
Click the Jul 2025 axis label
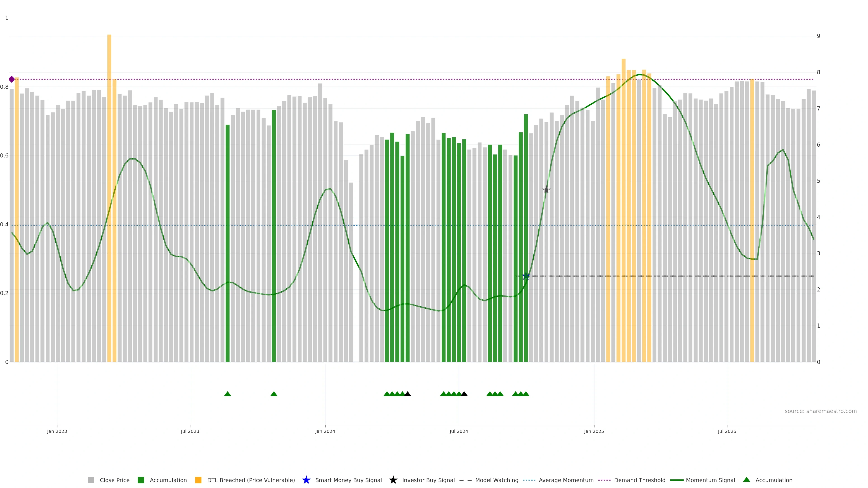(727, 432)
